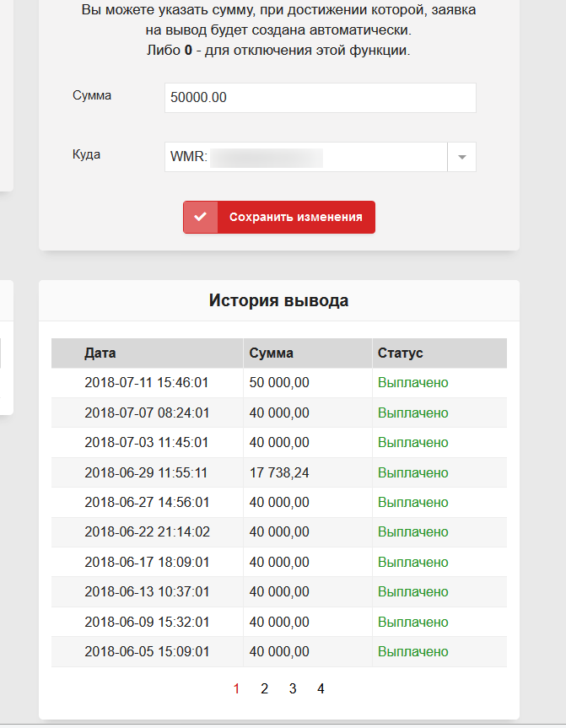Jump to page 4 in pagination

[321, 689]
